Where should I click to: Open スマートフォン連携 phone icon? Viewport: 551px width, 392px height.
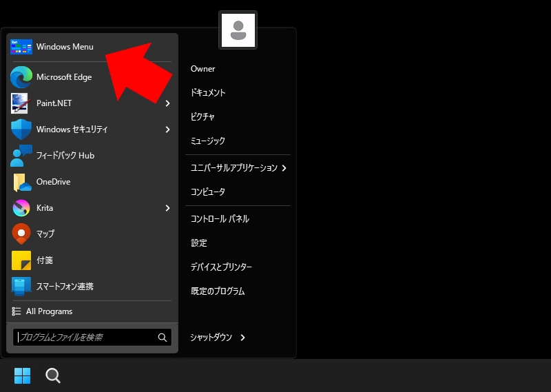tap(21, 287)
